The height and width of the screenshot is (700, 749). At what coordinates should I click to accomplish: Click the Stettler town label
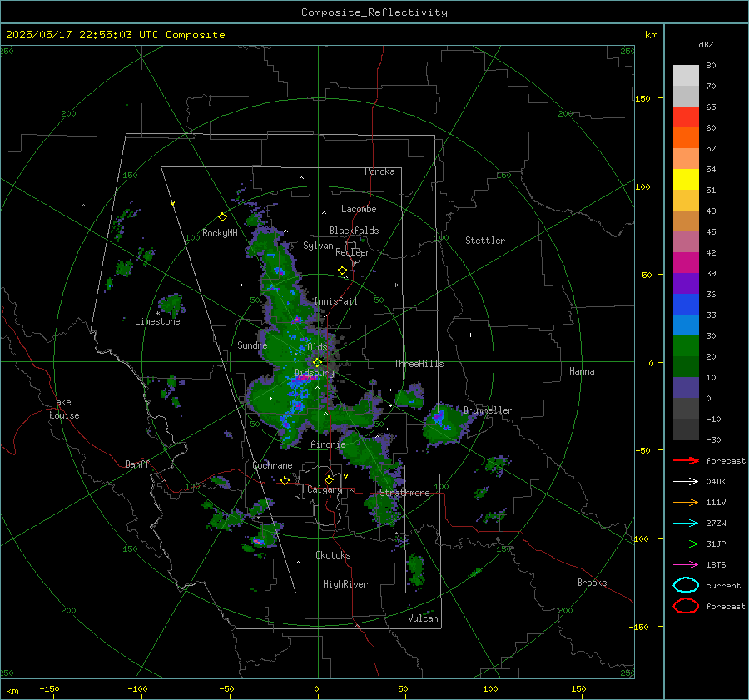485,241
